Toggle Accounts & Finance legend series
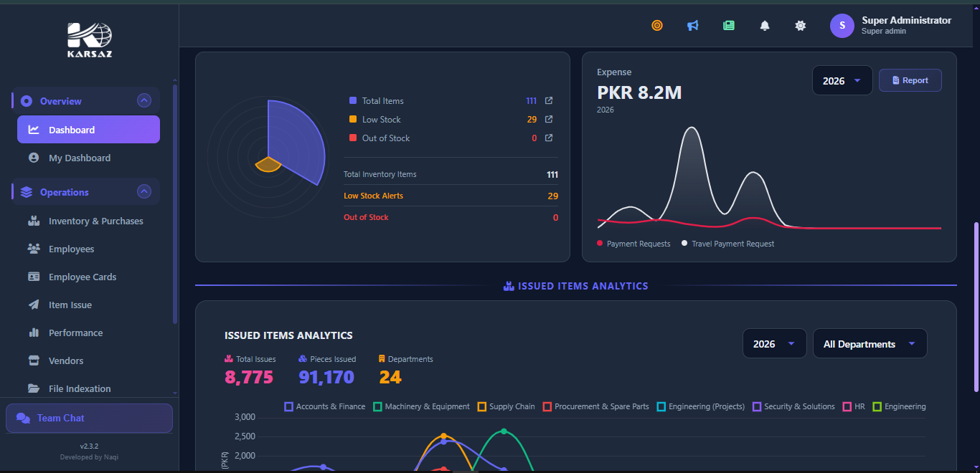Image resolution: width=980 pixels, height=473 pixels. click(x=325, y=406)
